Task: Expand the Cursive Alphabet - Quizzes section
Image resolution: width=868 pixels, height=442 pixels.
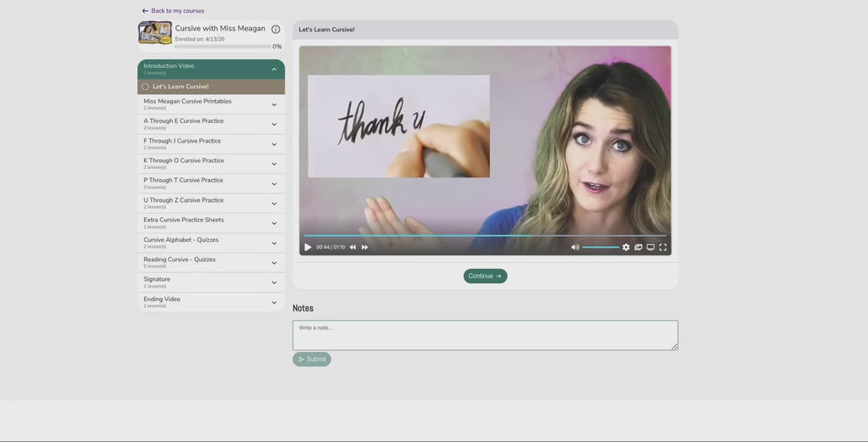Action: click(274, 243)
